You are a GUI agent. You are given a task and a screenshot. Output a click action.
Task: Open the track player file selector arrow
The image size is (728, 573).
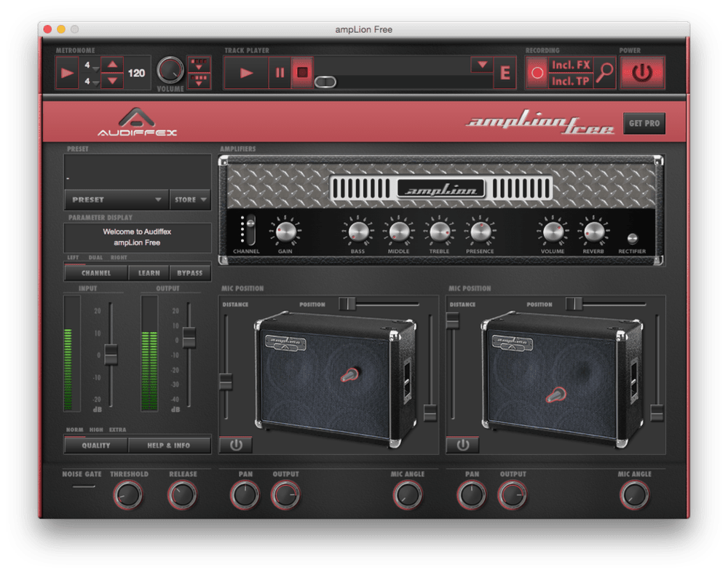pyautogui.click(x=481, y=64)
